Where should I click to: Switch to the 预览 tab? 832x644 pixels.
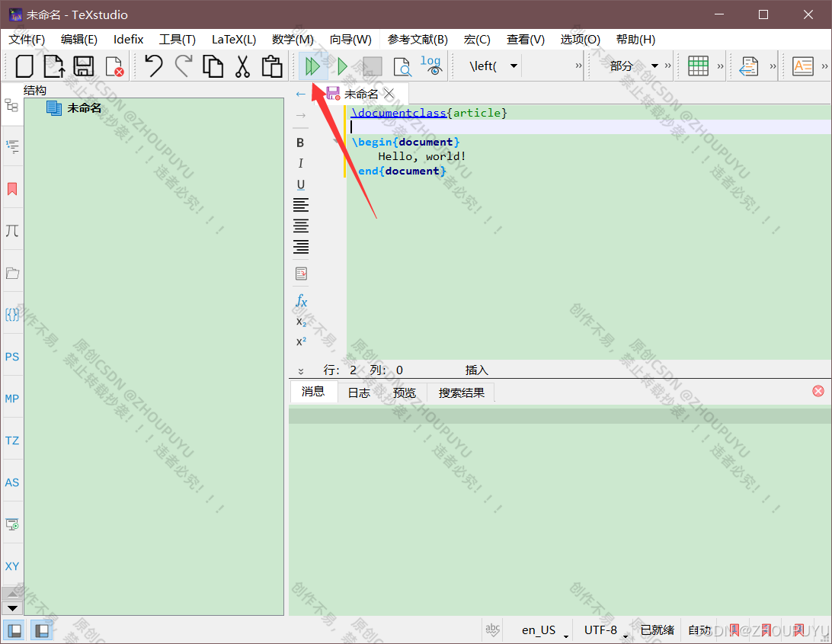click(405, 392)
